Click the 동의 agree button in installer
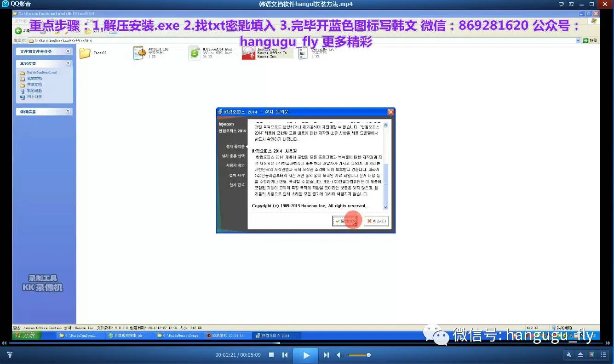This screenshot has width=614, height=364. 345,221
